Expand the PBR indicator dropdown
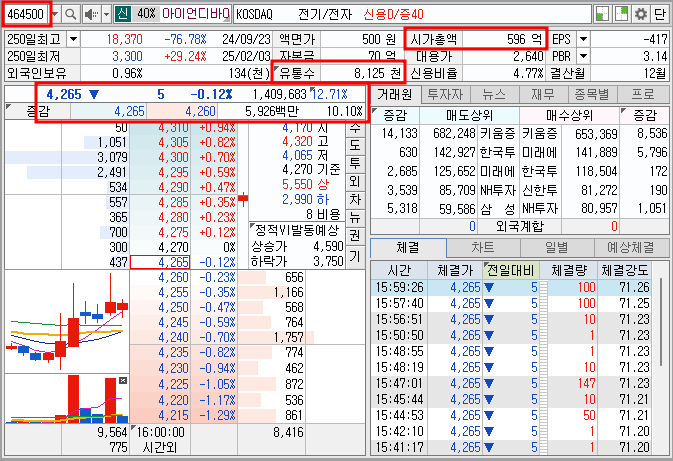The image size is (673, 461). click(x=583, y=56)
